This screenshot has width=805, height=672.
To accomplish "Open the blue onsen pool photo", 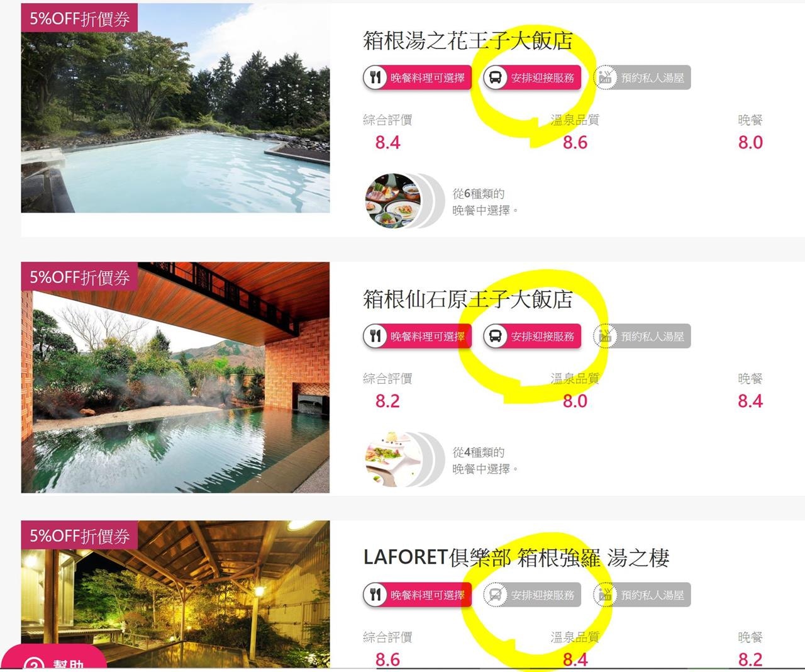I will tap(175, 108).
